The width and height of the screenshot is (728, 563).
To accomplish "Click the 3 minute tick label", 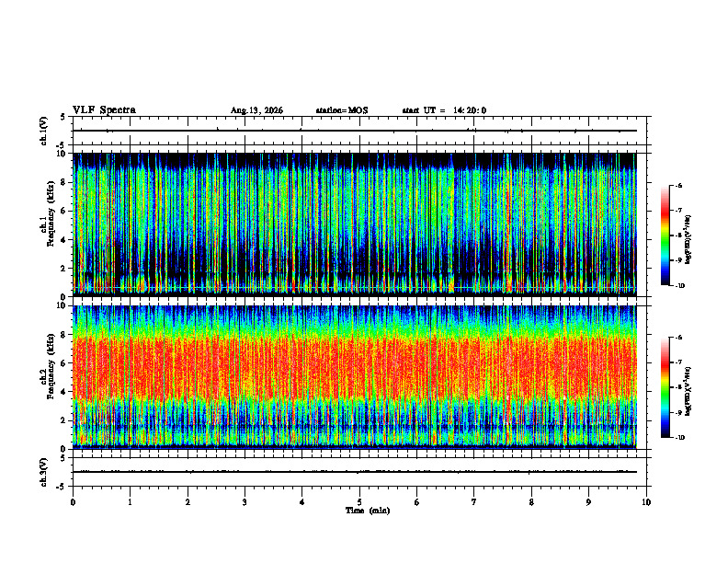I will coord(245,502).
